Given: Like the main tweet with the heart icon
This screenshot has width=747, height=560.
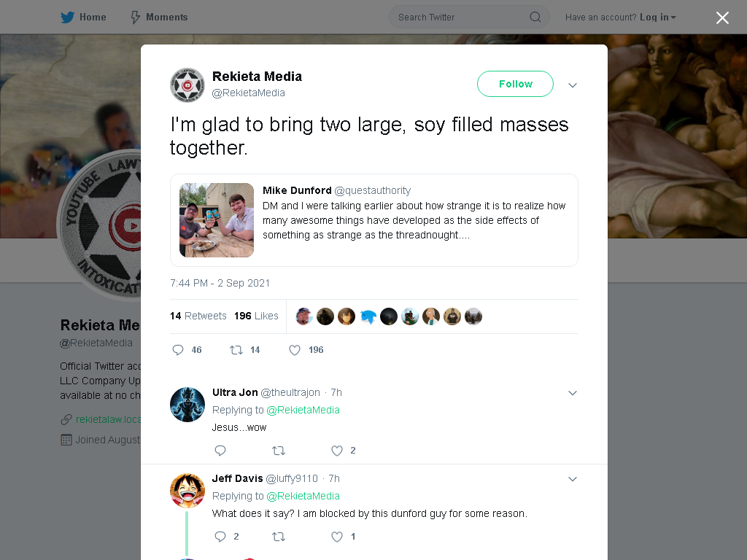Looking at the screenshot, I should [295, 350].
